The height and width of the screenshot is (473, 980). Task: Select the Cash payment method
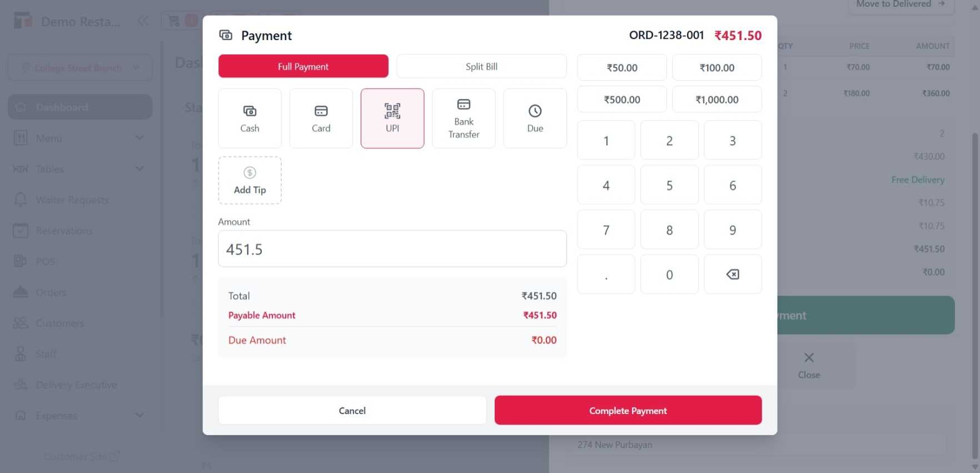(x=250, y=118)
